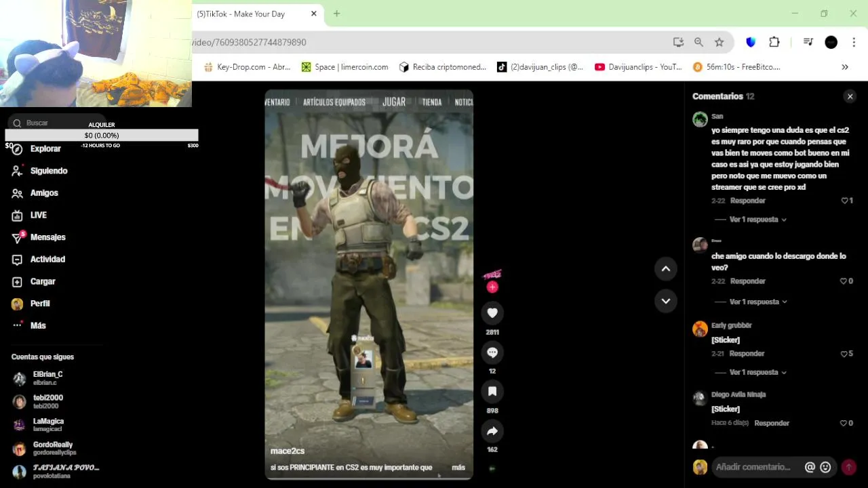Open San's profile avatar
The image size is (868, 488).
click(x=700, y=120)
